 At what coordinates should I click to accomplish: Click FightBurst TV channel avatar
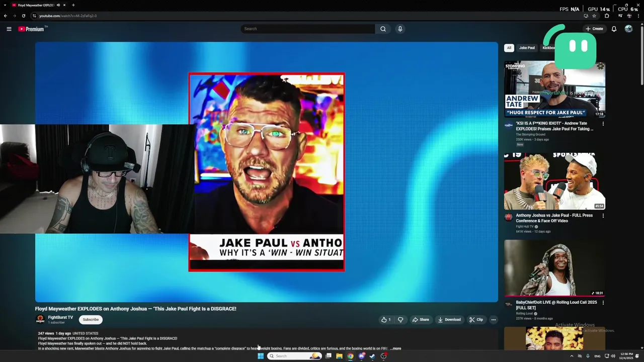tap(40, 319)
